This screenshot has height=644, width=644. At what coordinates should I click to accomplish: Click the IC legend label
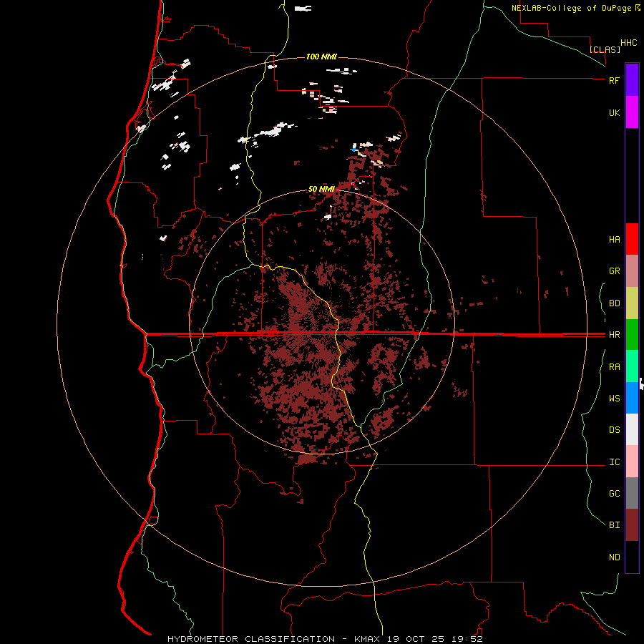tap(614, 462)
